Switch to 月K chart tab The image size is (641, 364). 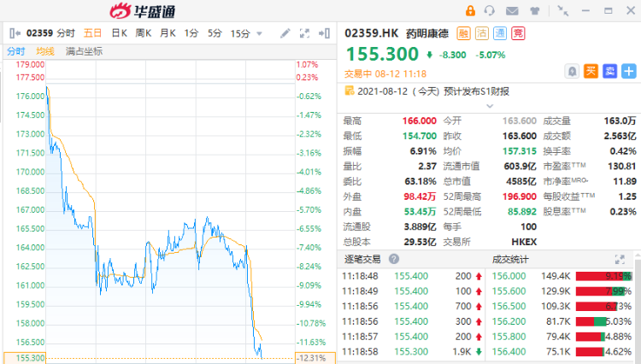(x=168, y=33)
